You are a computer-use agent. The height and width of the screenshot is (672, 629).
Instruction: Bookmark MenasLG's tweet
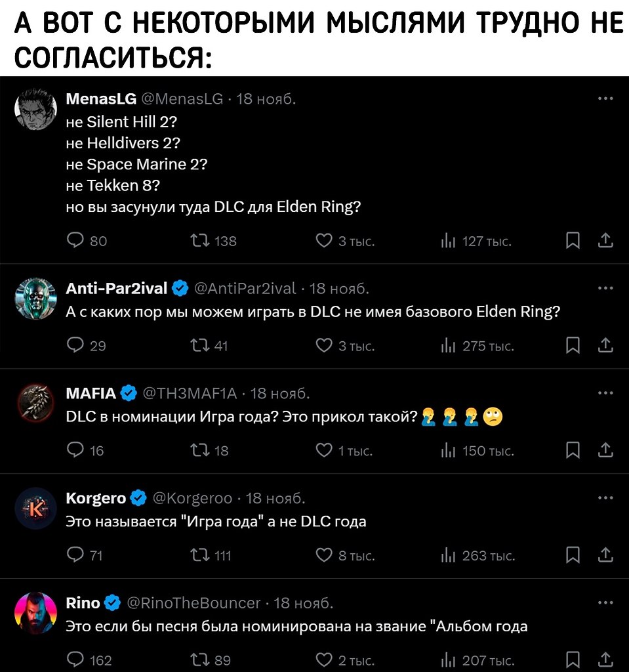573,240
